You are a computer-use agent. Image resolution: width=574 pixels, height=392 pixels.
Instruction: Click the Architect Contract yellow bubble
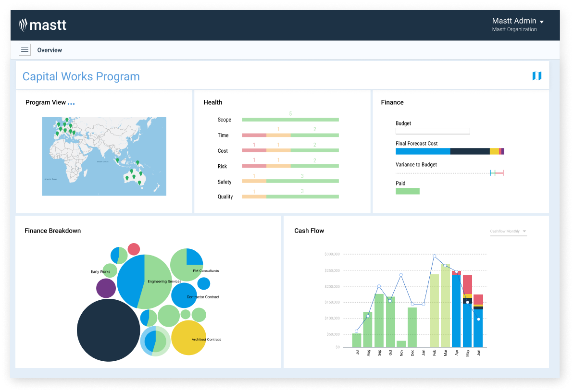pos(188,338)
